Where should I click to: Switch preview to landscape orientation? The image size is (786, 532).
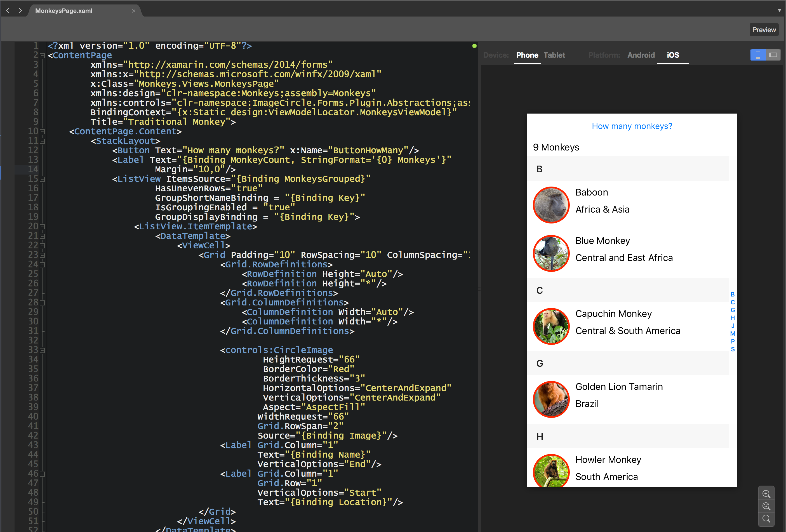773,55
